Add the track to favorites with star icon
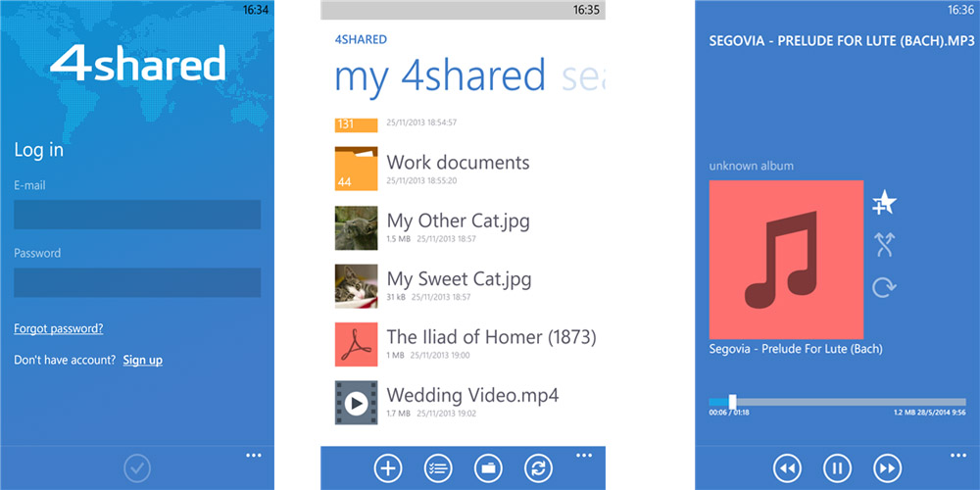Image resolution: width=980 pixels, height=490 pixels. (884, 203)
